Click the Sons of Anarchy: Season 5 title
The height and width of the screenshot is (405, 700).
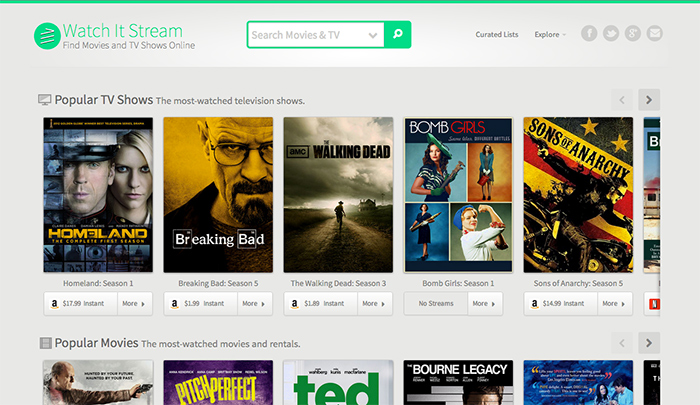pyautogui.click(x=578, y=284)
